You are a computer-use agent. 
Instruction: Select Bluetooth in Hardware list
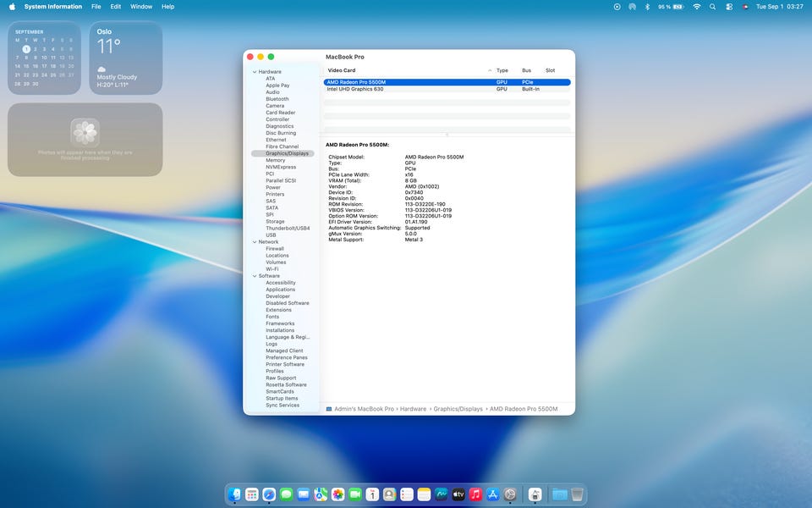pyautogui.click(x=277, y=99)
